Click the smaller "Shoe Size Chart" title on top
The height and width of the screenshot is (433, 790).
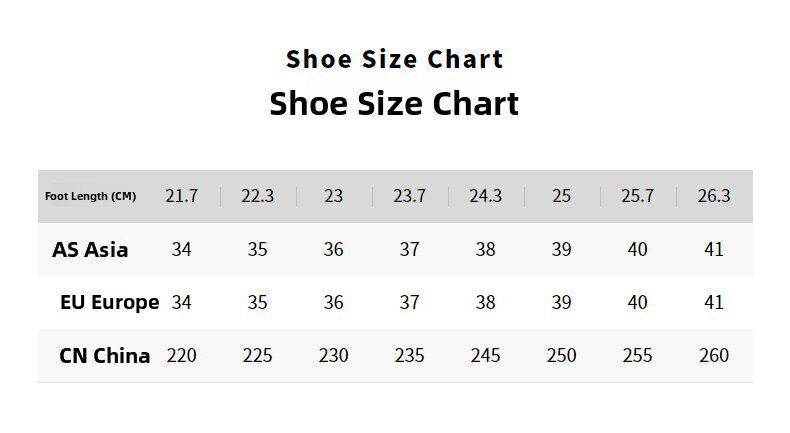[x=394, y=60]
